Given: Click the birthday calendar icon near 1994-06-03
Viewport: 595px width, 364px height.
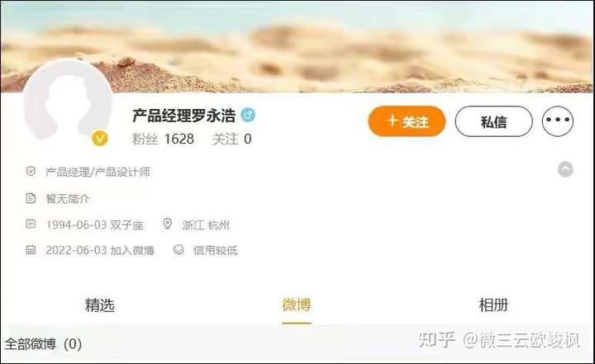Looking at the screenshot, I should [x=31, y=224].
